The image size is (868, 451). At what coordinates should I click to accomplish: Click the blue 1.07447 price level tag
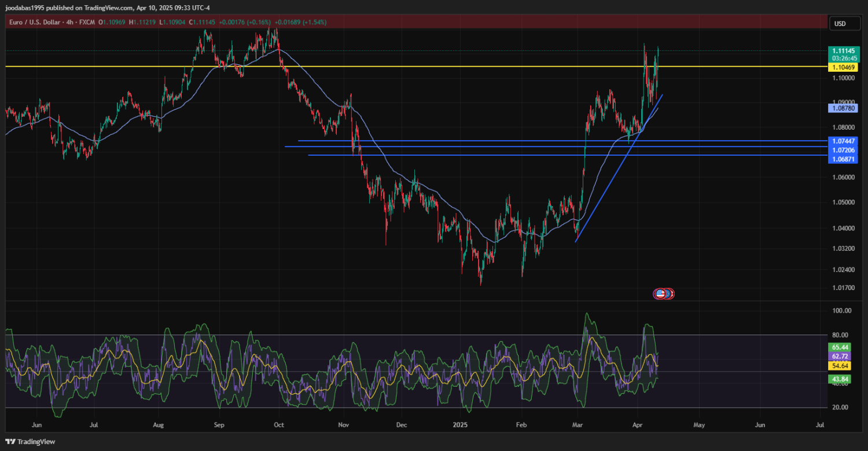pos(843,141)
